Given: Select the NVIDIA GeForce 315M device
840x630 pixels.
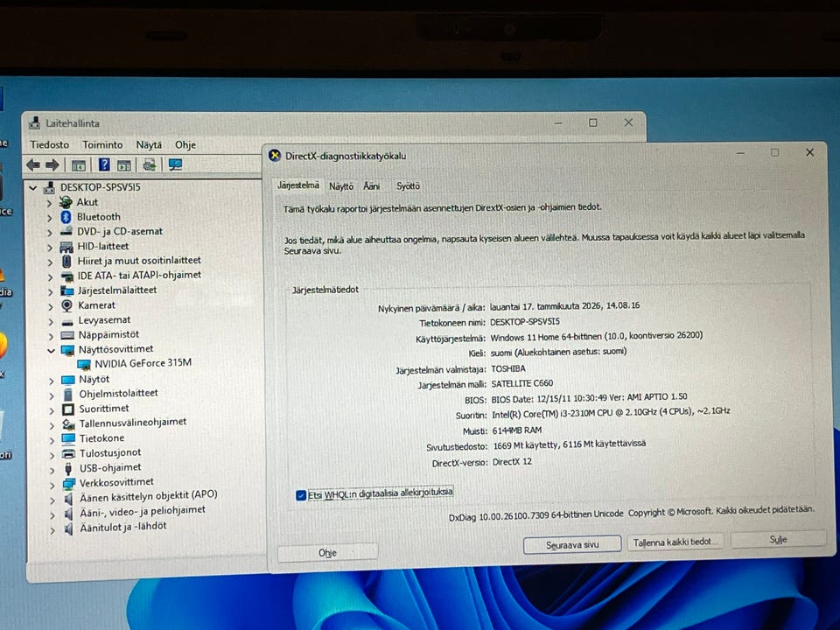Looking at the screenshot, I should [x=143, y=363].
